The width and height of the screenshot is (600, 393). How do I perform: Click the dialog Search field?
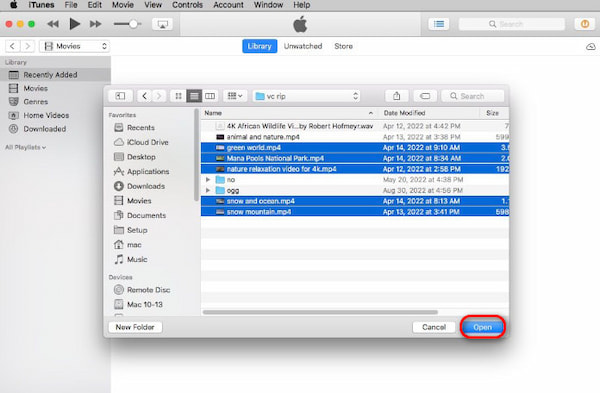tap(473, 96)
